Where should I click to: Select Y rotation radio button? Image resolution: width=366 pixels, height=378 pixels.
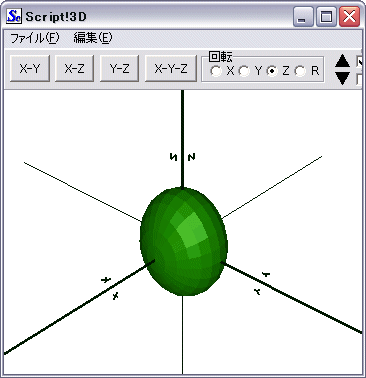[x=244, y=71]
